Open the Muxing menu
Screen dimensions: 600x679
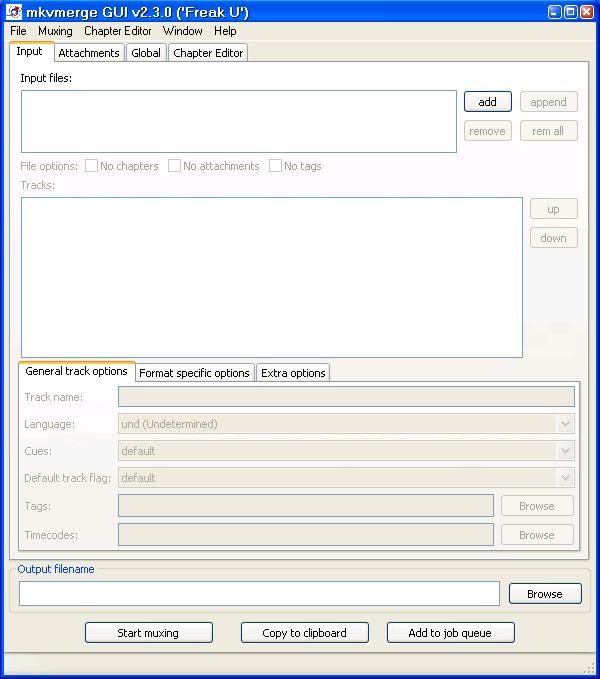55,31
